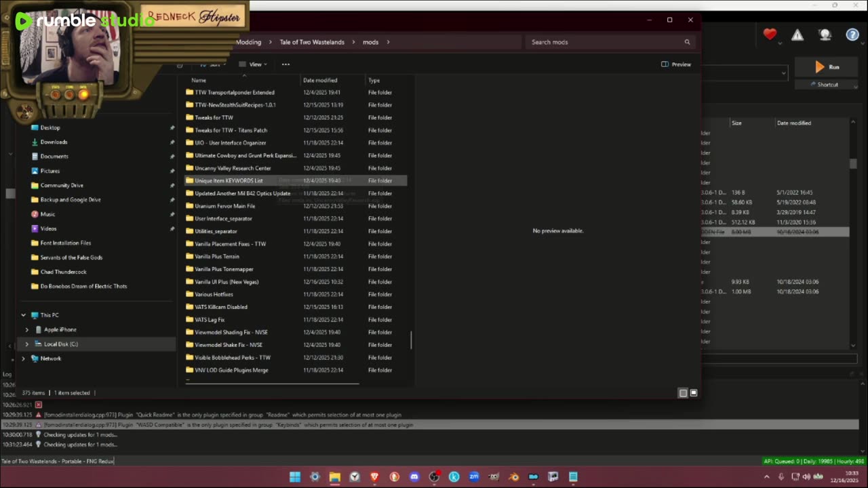The width and height of the screenshot is (868, 488).
Task: Click the Tale of Two Wastelands breadcrumb
Action: tap(312, 42)
